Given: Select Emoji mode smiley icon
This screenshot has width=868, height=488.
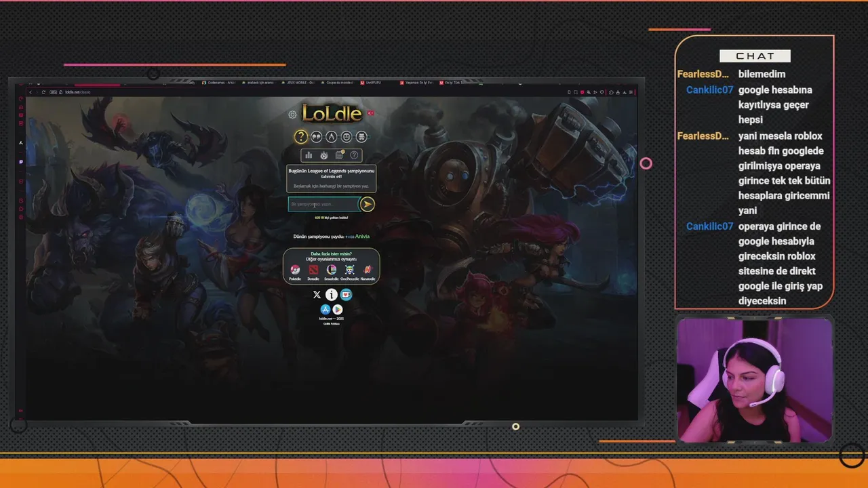Looking at the screenshot, I should [347, 137].
